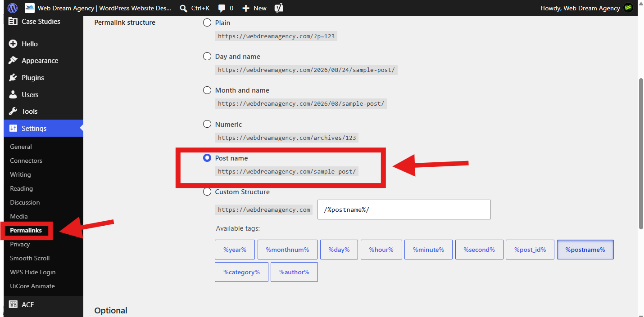Insert the %monthnum% tag
644x317 pixels.
[x=287, y=250]
